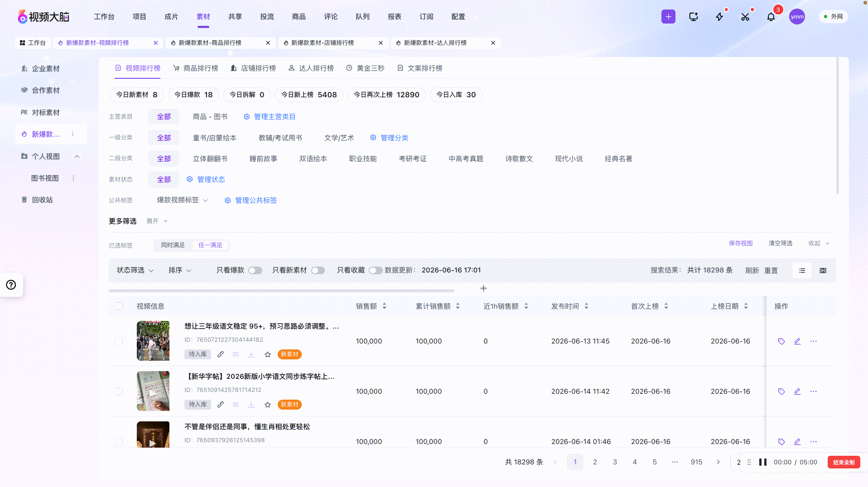Click link icon under 想让三年级语文 video
868x487 pixels.
221,354
